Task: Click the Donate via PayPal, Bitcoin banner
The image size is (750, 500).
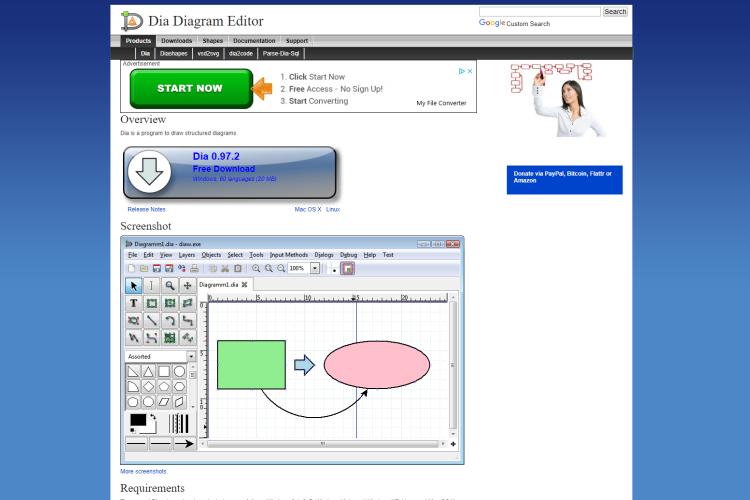Action: pyautogui.click(x=564, y=180)
